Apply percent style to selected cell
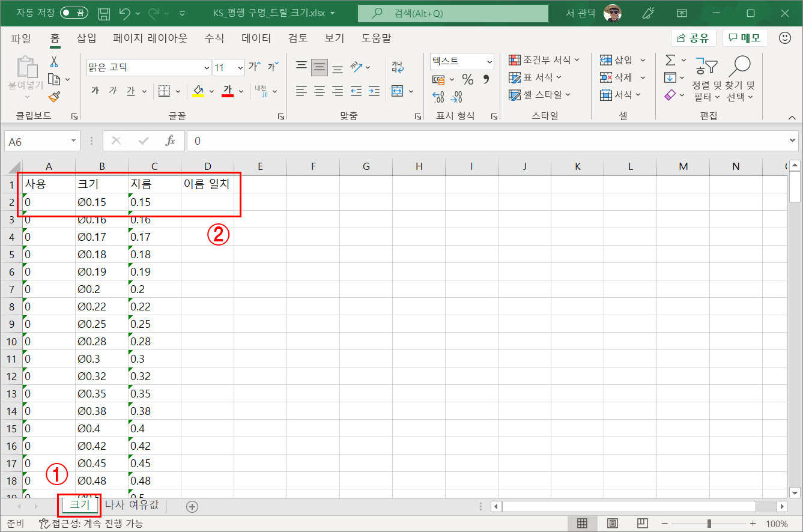The image size is (803, 532). tap(467, 78)
